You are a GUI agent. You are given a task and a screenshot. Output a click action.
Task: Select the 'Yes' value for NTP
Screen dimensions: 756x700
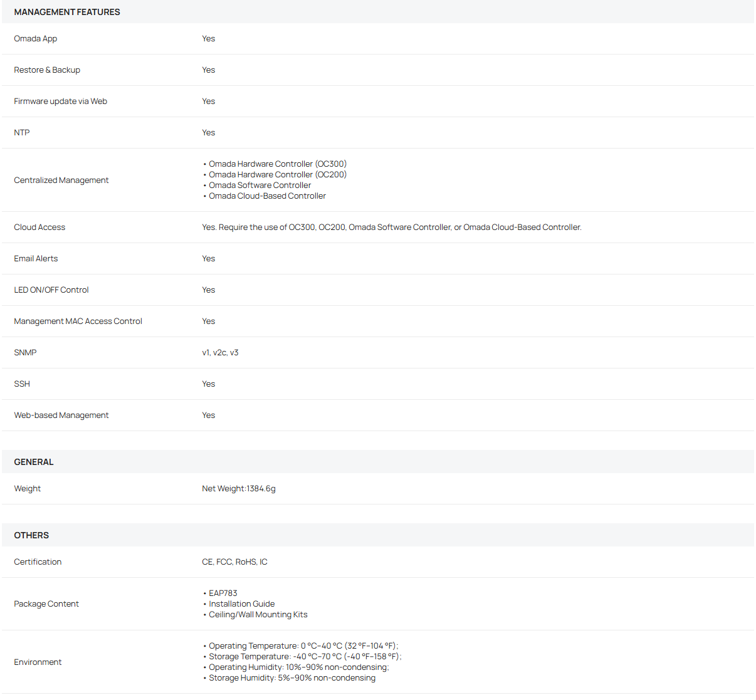pos(209,133)
